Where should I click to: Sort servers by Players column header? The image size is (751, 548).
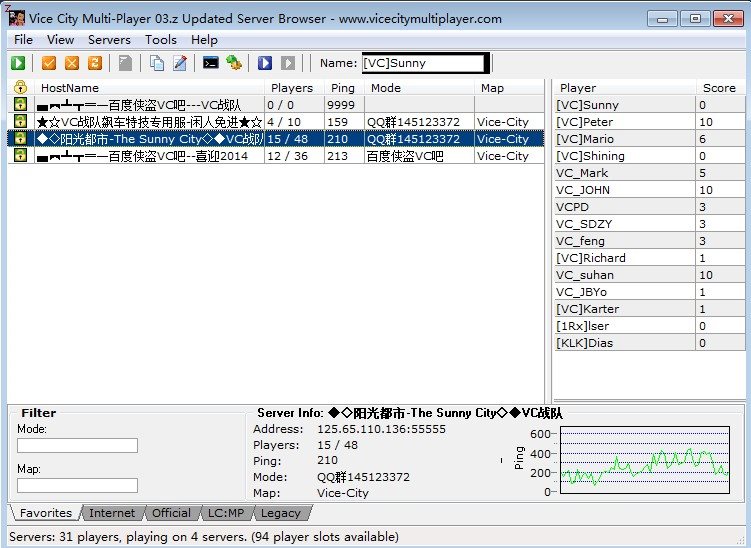point(294,88)
